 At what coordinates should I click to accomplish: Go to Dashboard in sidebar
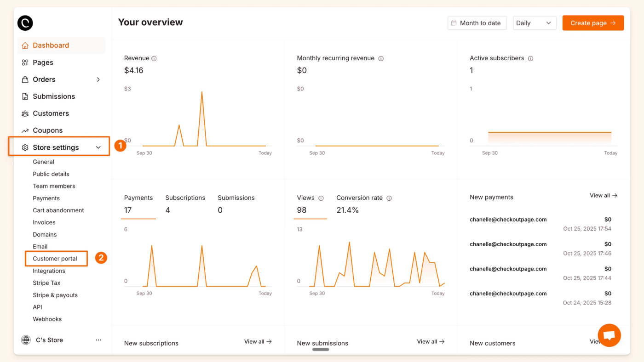tap(61, 45)
